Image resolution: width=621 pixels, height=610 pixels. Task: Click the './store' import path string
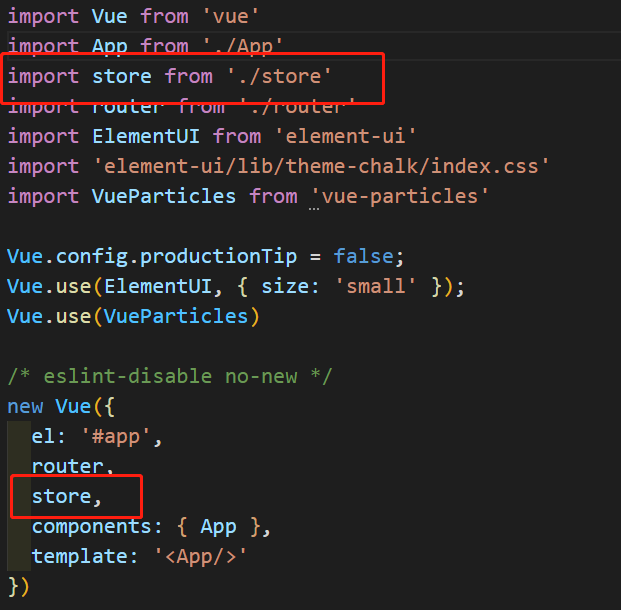tap(279, 76)
